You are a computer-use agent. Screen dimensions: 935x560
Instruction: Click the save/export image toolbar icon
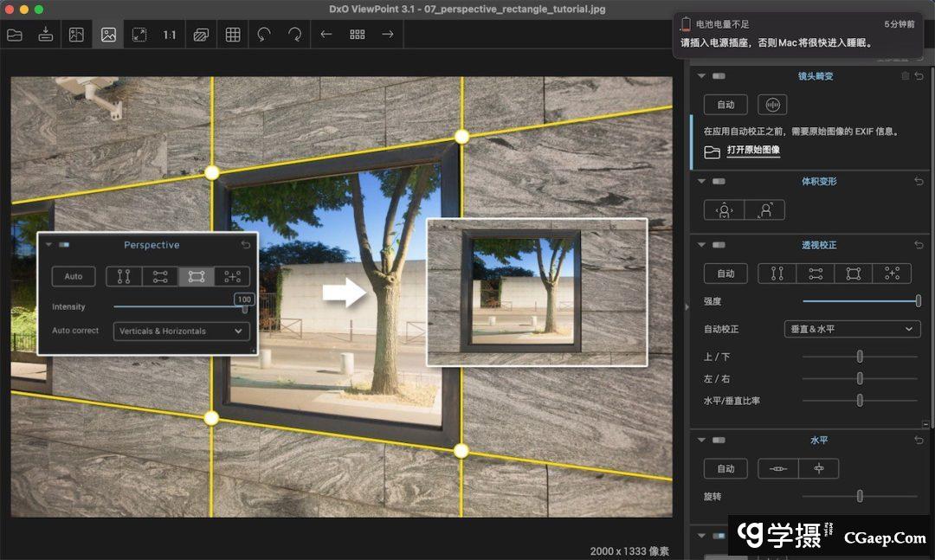coord(46,35)
